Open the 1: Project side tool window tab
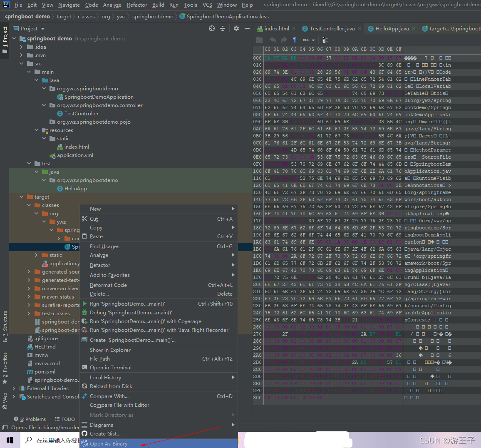The image size is (481, 448). (5, 40)
